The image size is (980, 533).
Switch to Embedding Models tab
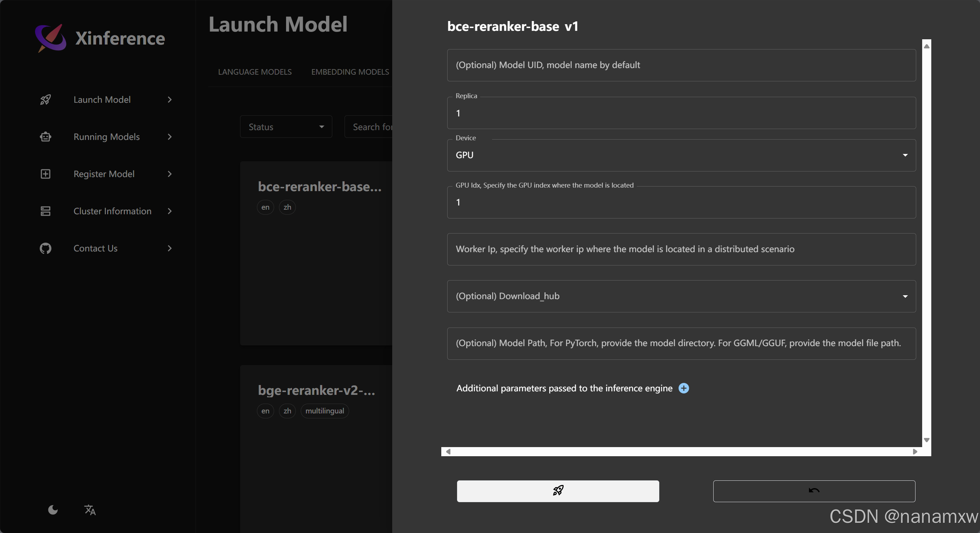pos(349,72)
